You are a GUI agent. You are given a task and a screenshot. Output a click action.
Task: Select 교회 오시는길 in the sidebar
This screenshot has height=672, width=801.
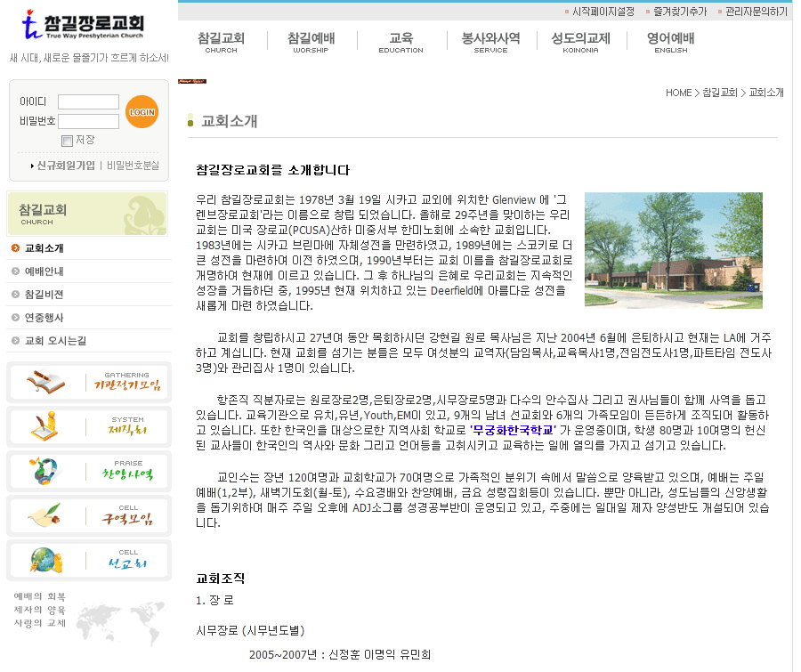[55, 341]
